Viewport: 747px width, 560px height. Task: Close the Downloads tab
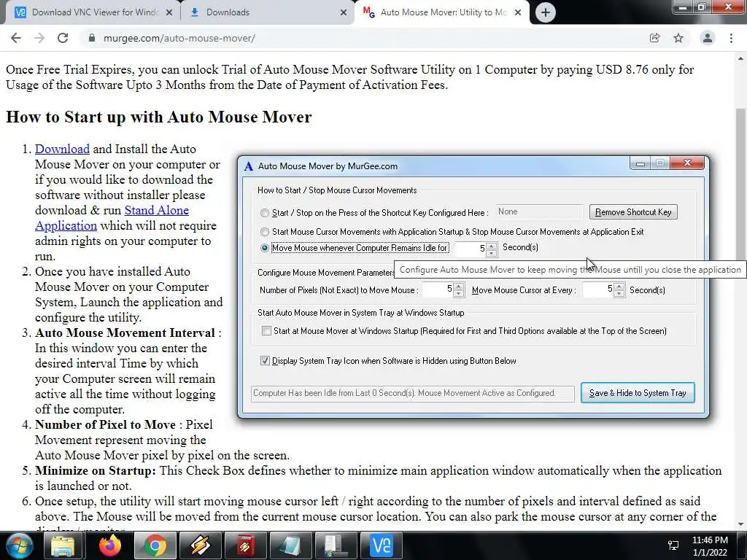pyautogui.click(x=344, y=12)
